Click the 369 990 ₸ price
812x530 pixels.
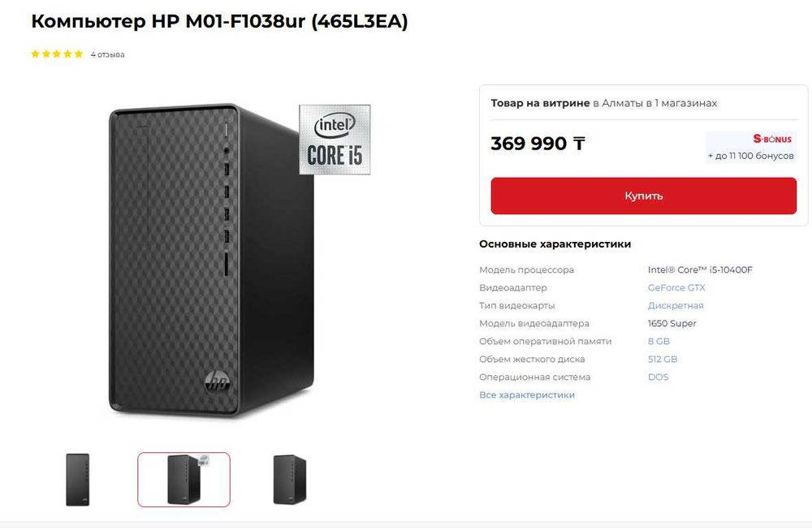tap(538, 144)
